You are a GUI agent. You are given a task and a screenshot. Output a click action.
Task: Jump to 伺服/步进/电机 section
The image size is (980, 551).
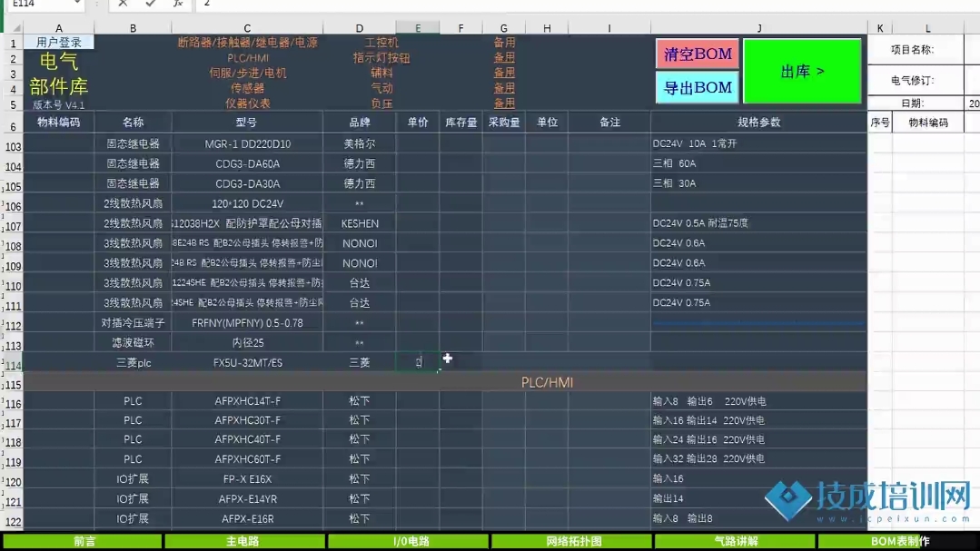pyautogui.click(x=248, y=73)
